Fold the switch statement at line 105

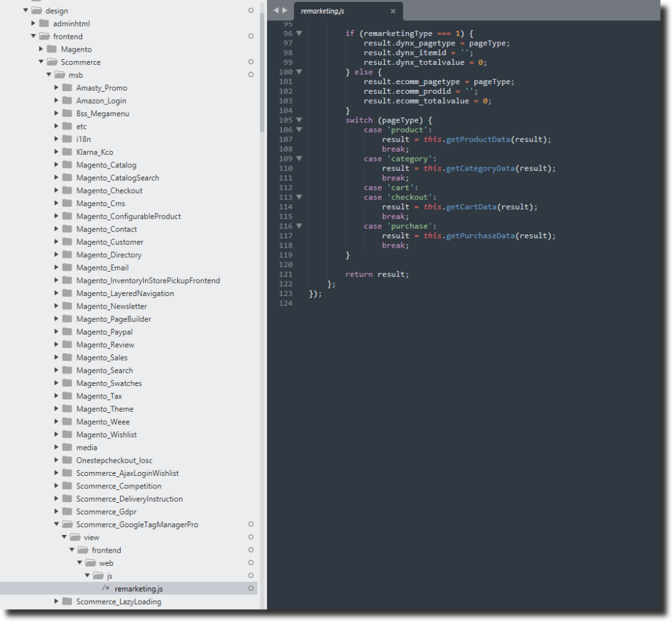pos(299,120)
